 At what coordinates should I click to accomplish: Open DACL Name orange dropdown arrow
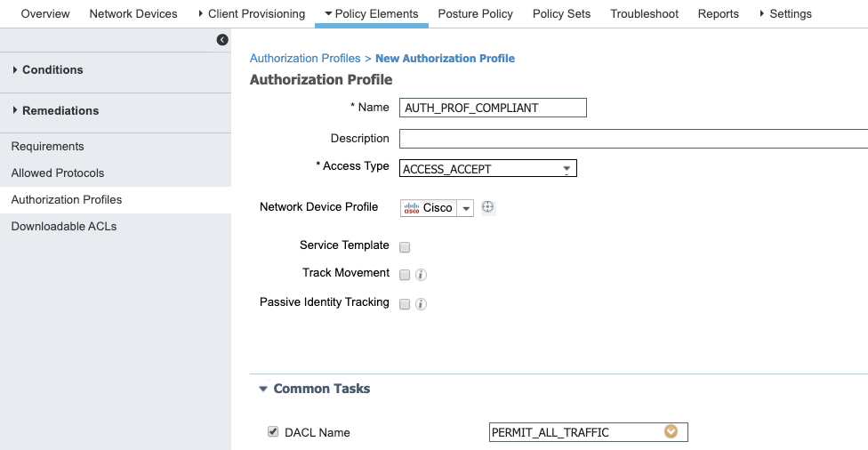[671, 432]
